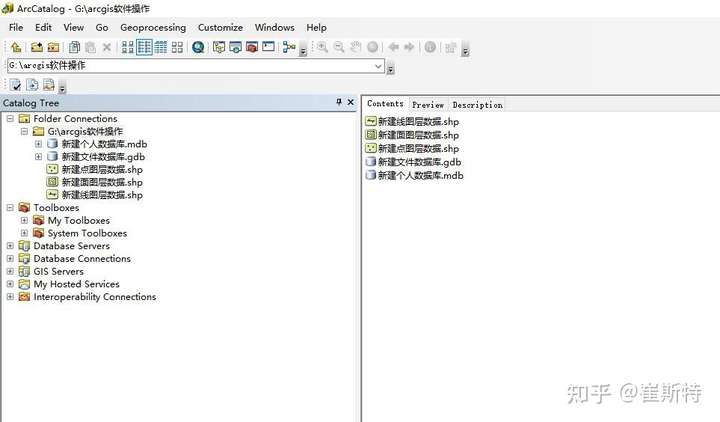
Task: Pin the Catalog Tree panel
Action: click(339, 102)
